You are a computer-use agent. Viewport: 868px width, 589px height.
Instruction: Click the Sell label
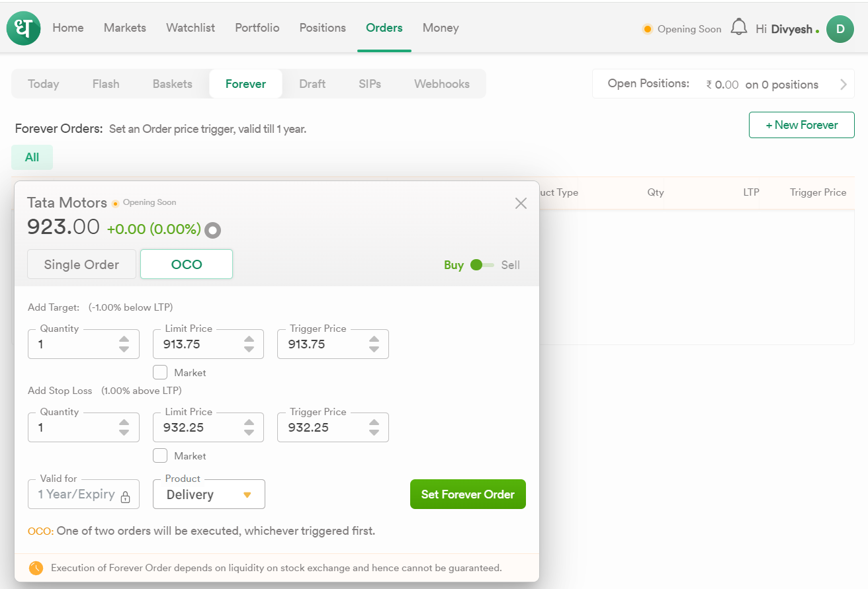511,265
